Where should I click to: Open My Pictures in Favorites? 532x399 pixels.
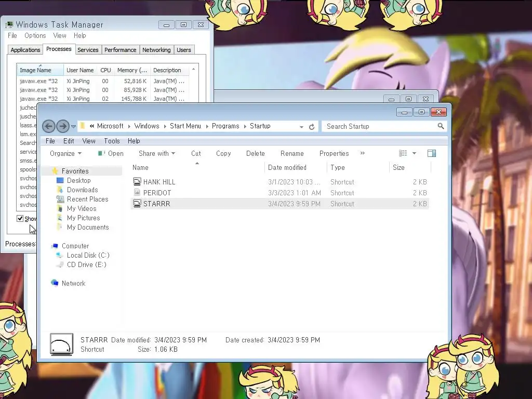pos(83,218)
